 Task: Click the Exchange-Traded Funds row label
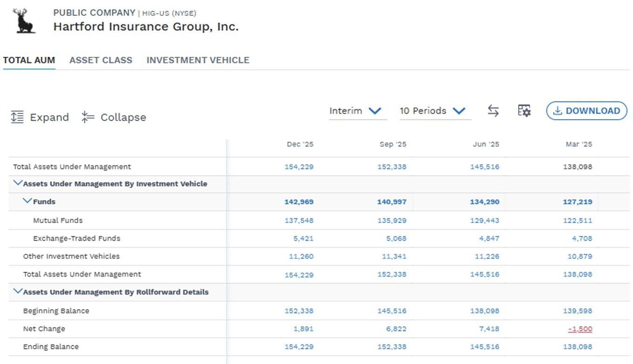point(77,239)
